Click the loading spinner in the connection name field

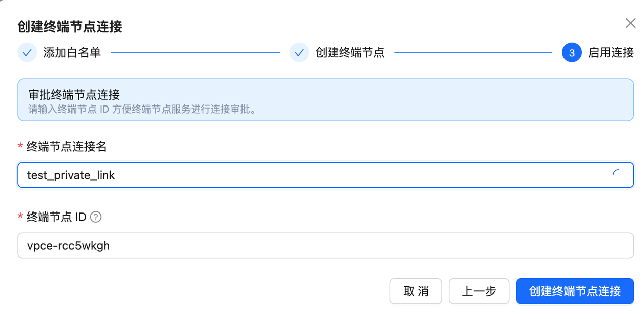tap(616, 175)
